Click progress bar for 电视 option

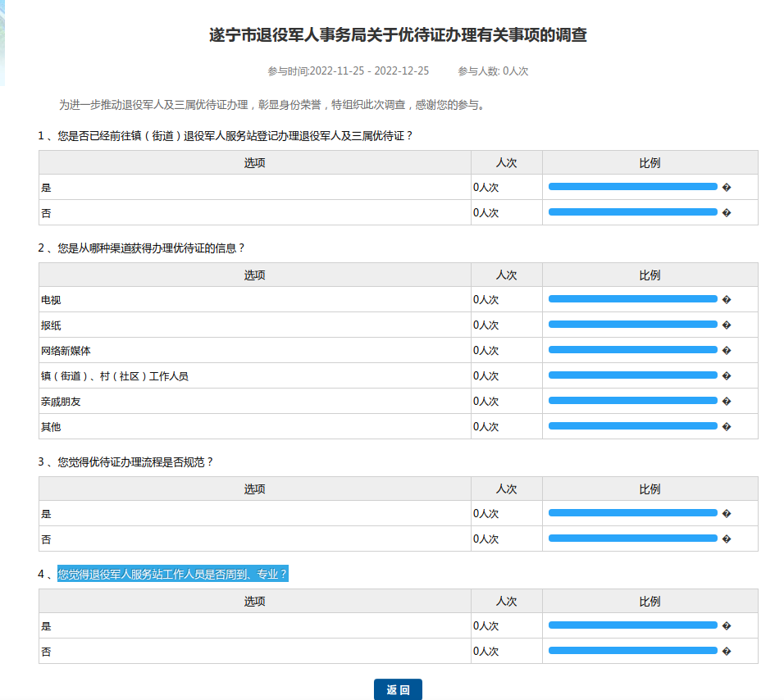(632, 299)
